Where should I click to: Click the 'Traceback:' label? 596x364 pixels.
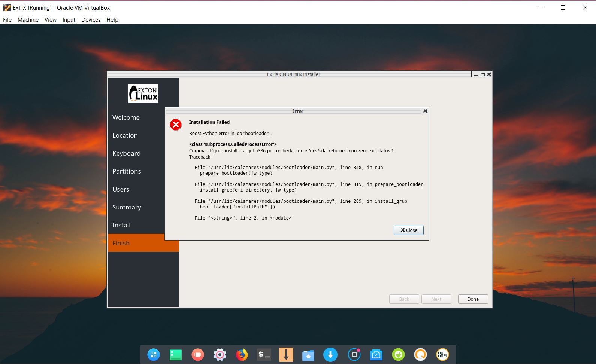tap(200, 157)
